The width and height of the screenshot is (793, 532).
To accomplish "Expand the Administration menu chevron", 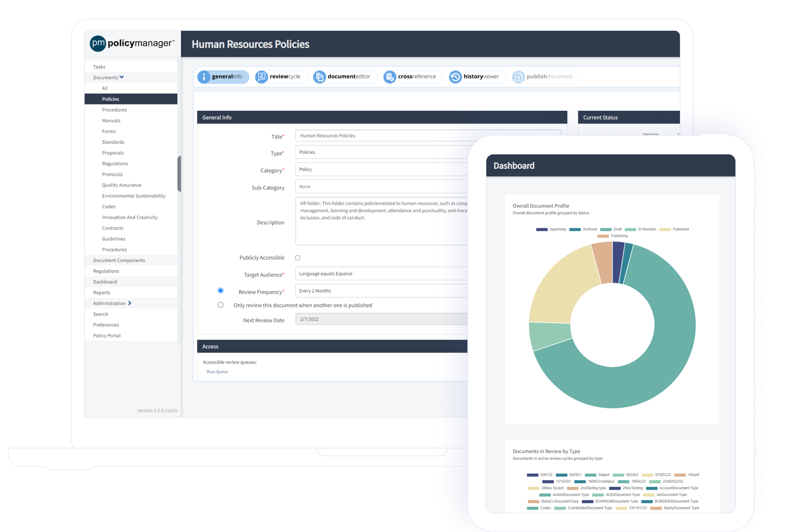I will click(x=129, y=303).
